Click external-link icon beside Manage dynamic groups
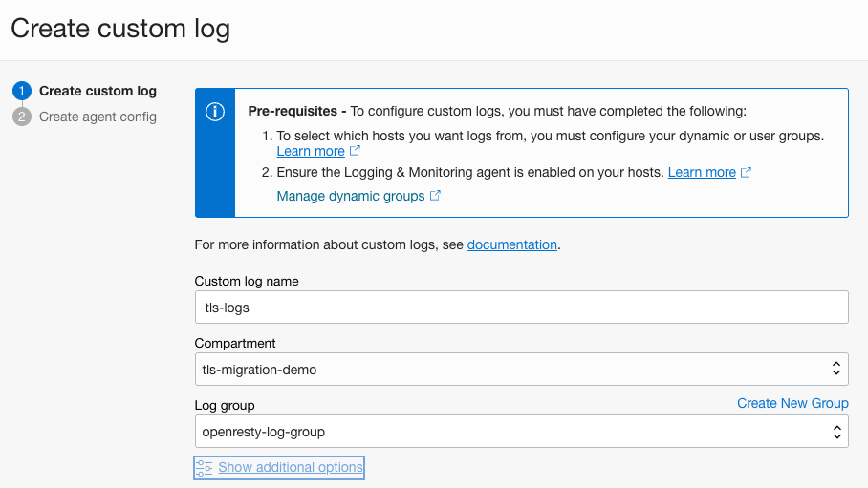The height and width of the screenshot is (488, 868). coord(435,196)
